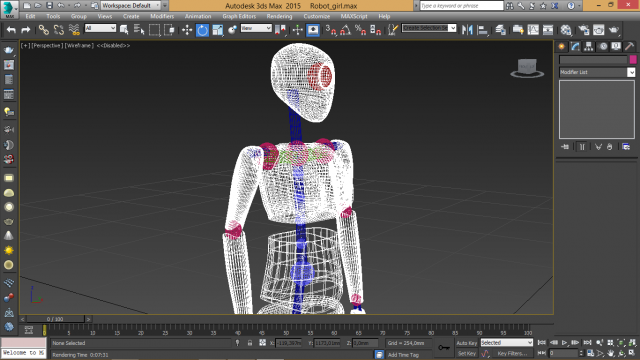The image size is (640, 360).
Task: Click the Render Production teapot
Action: click(613, 30)
